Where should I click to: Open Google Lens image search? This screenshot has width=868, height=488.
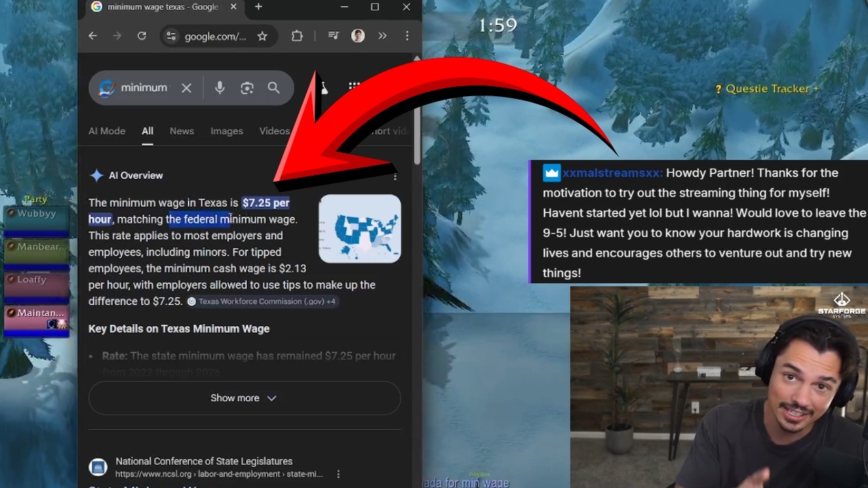247,88
